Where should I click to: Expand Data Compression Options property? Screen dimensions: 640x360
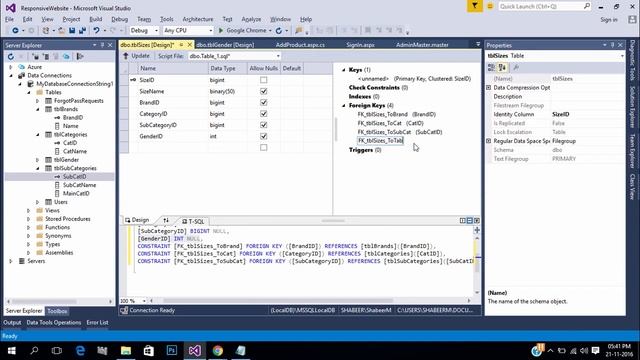489,87
